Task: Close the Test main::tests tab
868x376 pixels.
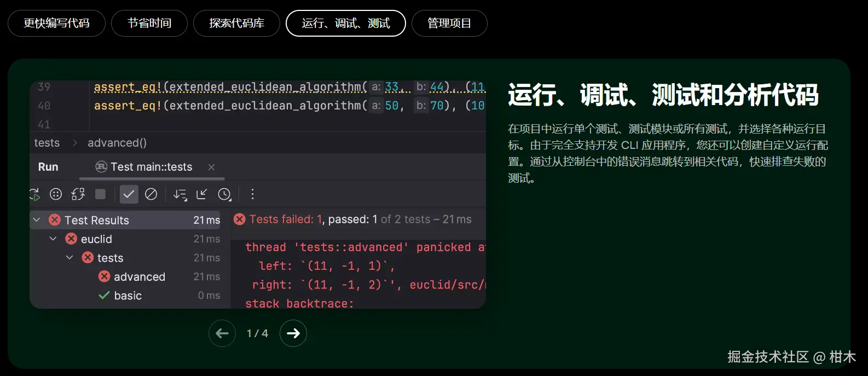Action: (212, 167)
